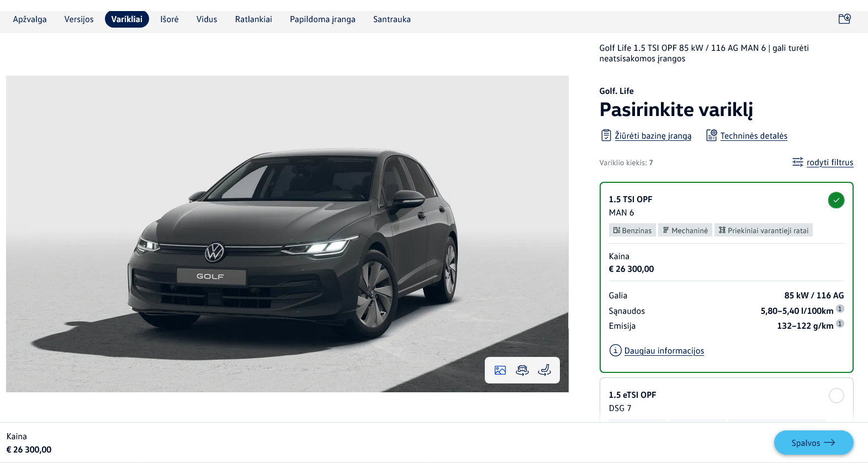Click the Pasirinkite variklį heading
868x463 pixels.
click(676, 110)
